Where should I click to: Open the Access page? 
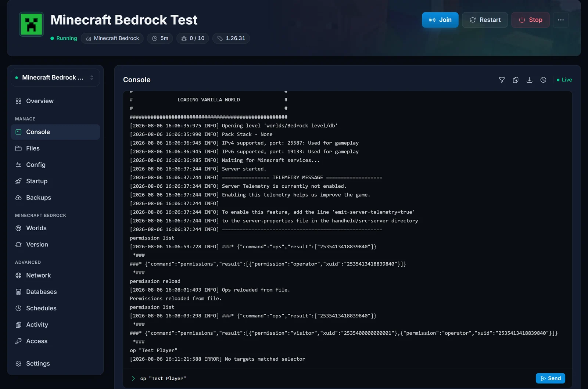coord(55,341)
